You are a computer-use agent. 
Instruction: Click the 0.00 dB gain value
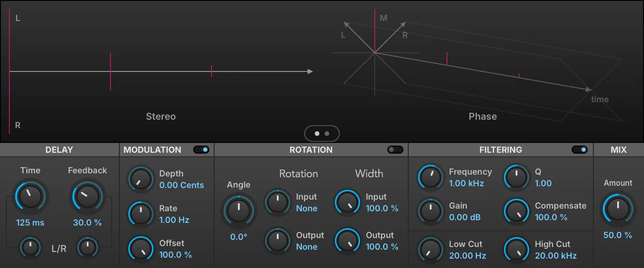click(x=465, y=218)
